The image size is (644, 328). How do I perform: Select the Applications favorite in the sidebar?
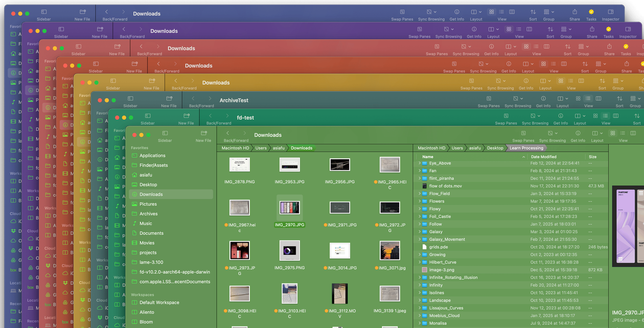click(156, 155)
